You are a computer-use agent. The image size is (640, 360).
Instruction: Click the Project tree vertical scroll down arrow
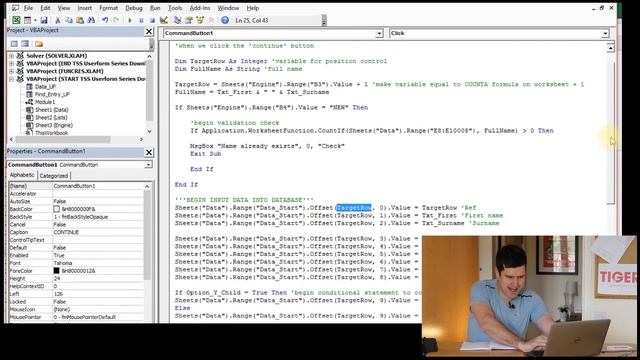[149, 131]
